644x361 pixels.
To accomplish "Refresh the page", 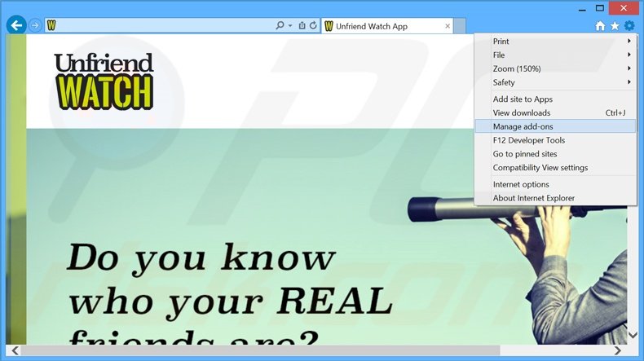I will point(313,25).
